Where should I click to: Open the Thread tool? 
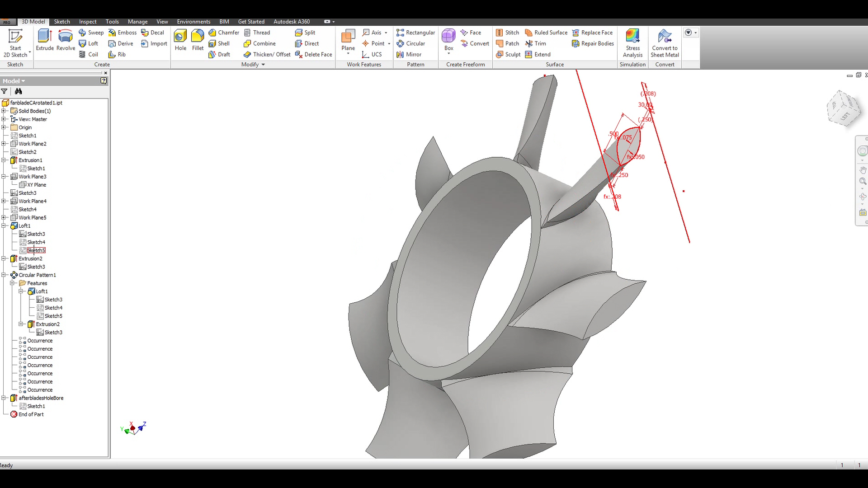[257, 33]
